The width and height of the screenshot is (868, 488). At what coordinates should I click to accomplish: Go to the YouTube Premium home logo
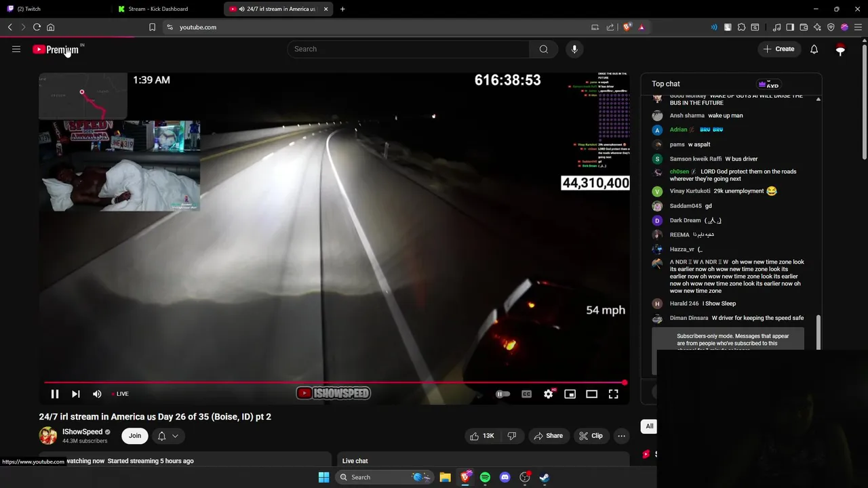coord(56,49)
